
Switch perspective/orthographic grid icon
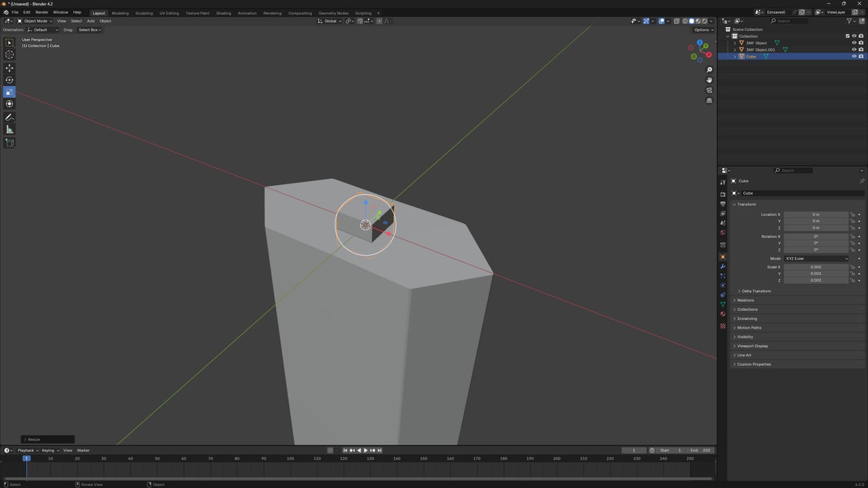tap(709, 100)
